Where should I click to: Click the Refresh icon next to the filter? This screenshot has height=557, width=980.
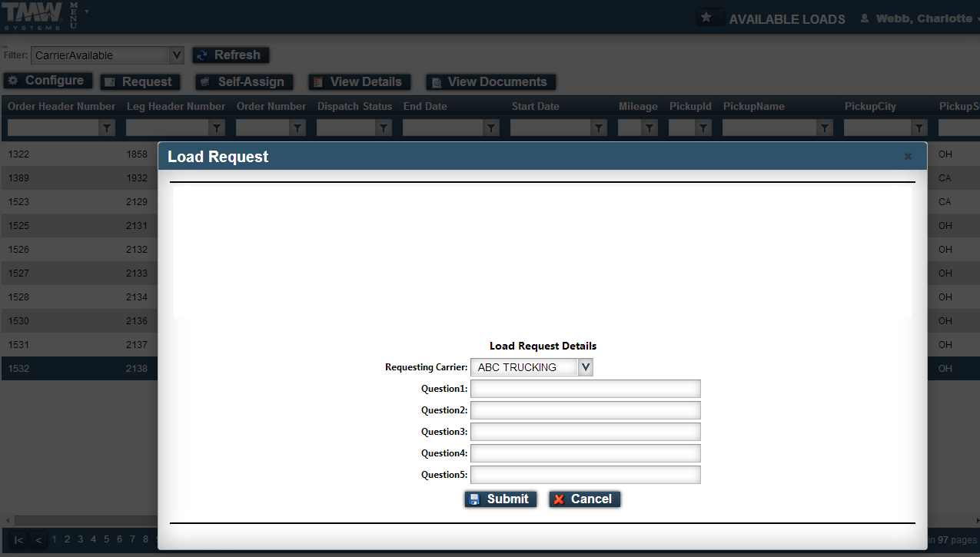[x=202, y=55]
